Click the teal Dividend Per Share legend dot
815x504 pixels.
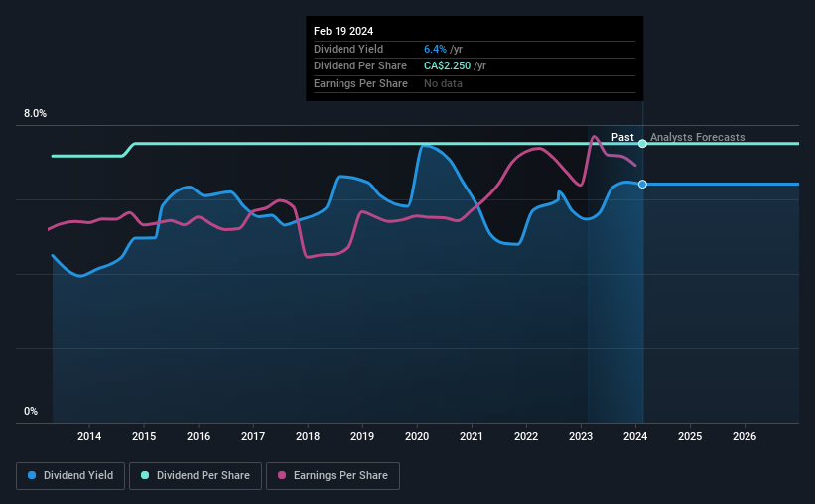tap(145, 475)
